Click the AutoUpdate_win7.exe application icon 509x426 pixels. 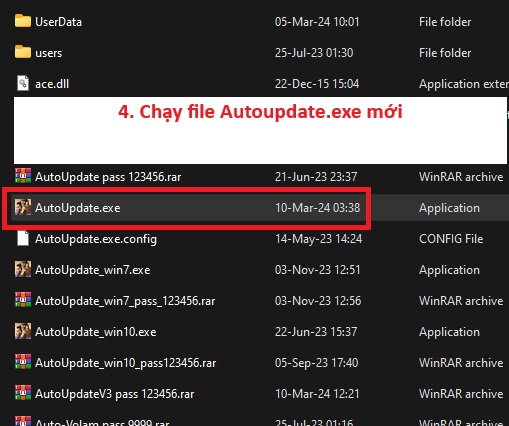23,269
